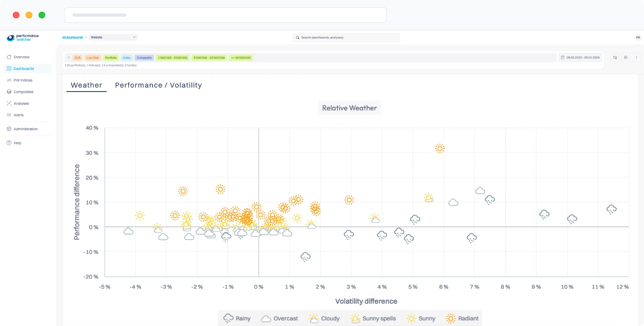The image size is (644, 326).
Task: Go to Composites in the sidebar
Action: point(23,92)
